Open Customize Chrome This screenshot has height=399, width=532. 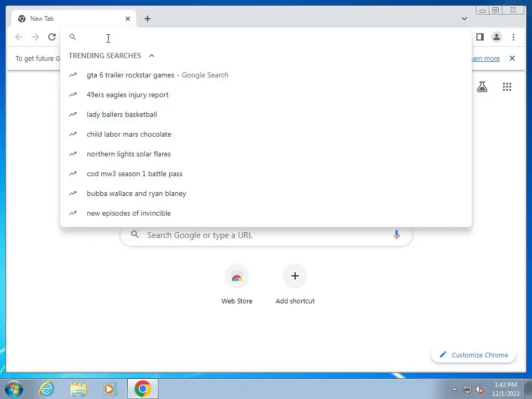[474, 355]
